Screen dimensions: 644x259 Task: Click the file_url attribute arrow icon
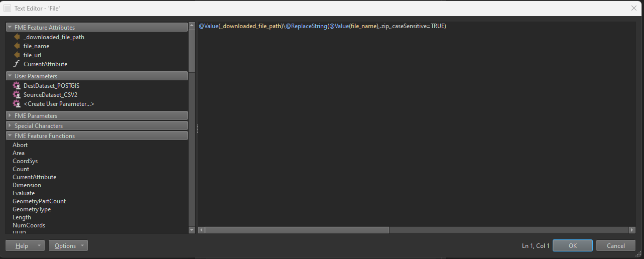point(17,55)
